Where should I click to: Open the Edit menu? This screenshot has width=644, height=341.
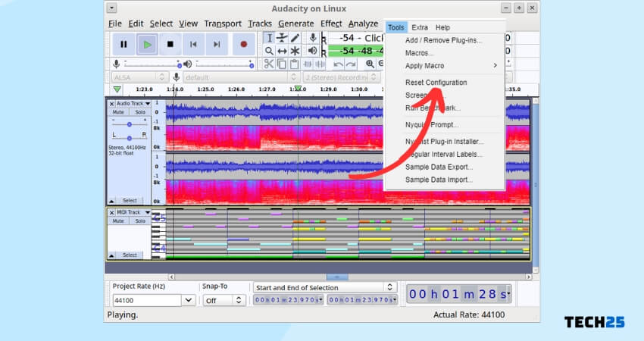(x=136, y=23)
